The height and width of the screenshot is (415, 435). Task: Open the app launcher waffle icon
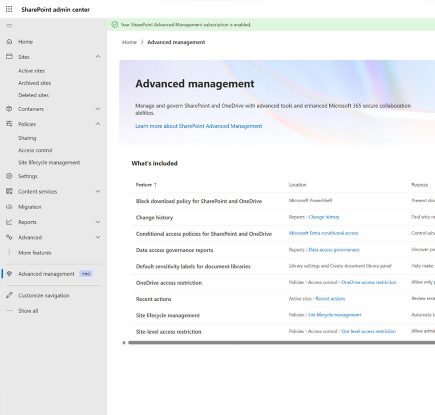click(9, 9)
